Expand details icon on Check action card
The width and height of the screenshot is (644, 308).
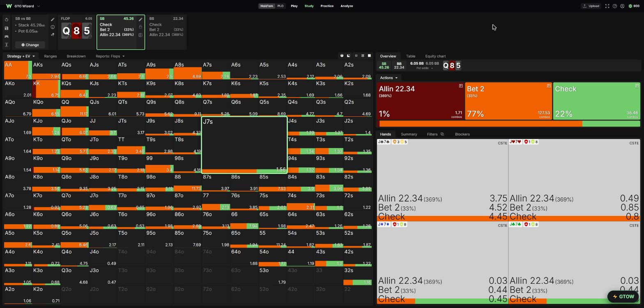(x=637, y=86)
